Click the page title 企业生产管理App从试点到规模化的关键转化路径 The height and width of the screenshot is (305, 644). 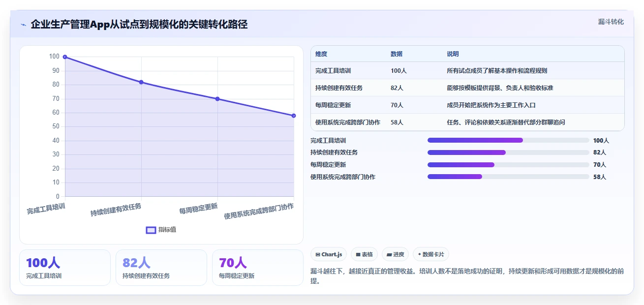point(139,25)
